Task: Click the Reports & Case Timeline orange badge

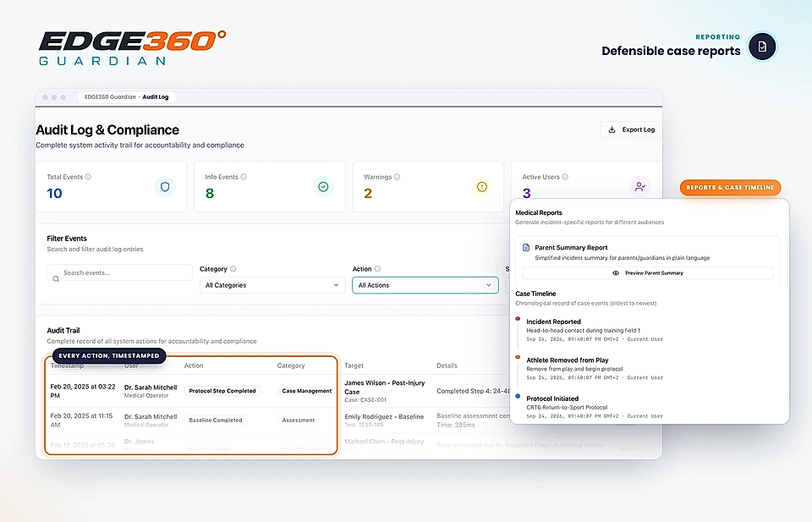Action: (730, 188)
